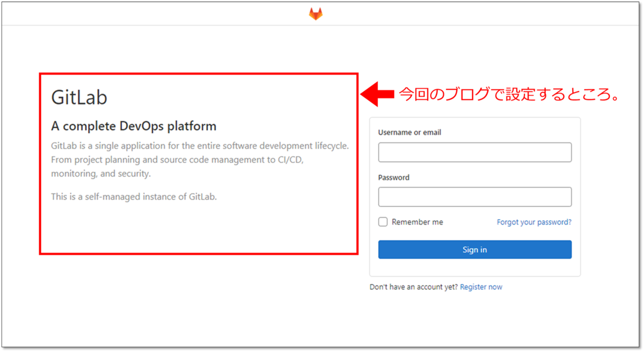This screenshot has height=352, width=644.
Task: Click the GitLab fox logo at top
Action: tap(316, 14)
